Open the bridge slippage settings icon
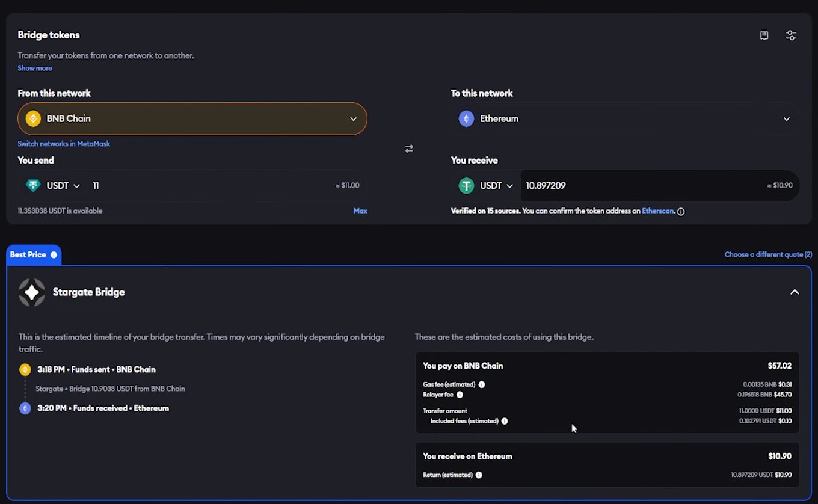Image resolution: width=818 pixels, height=504 pixels. point(791,35)
